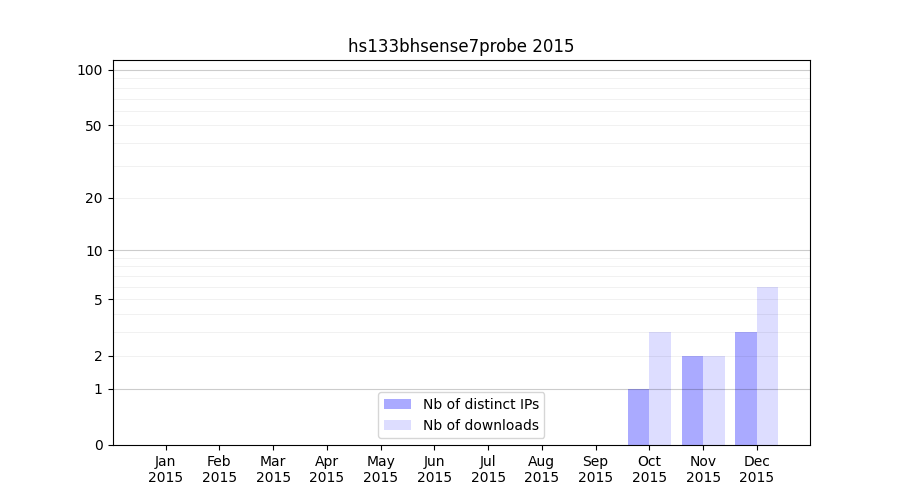
Task: Select the 50 y-axis tick label
Action: tap(94, 126)
